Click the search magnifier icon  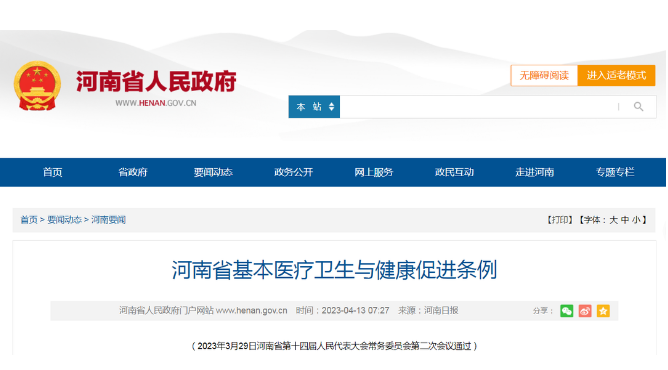click(638, 106)
